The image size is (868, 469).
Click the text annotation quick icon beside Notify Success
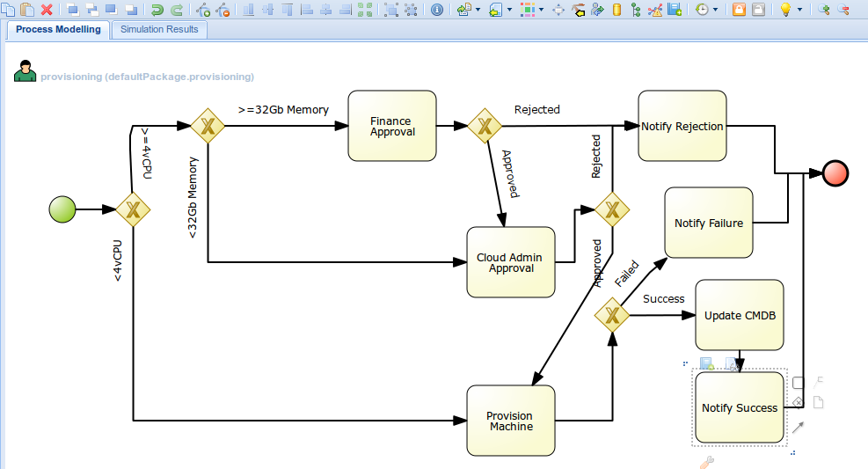819,382
